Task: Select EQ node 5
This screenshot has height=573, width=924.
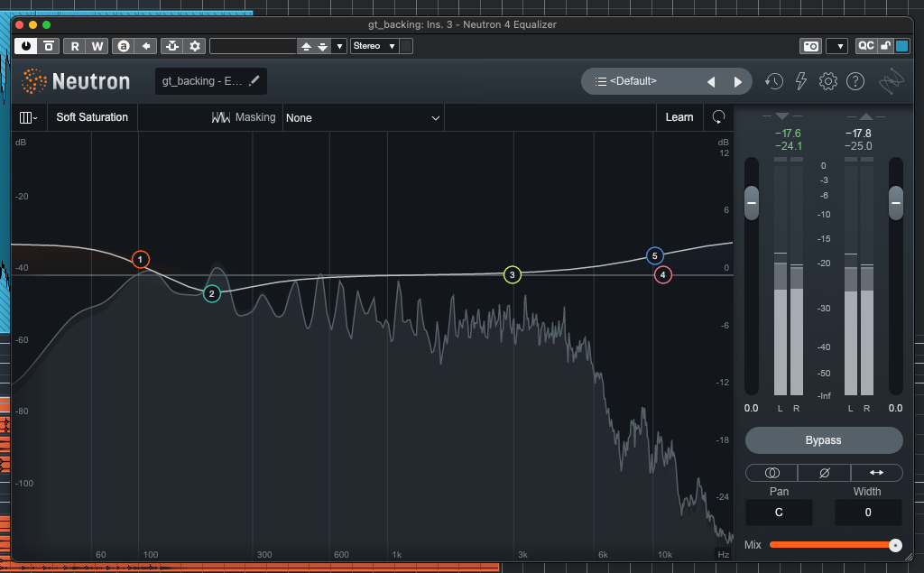Action: (x=655, y=256)
